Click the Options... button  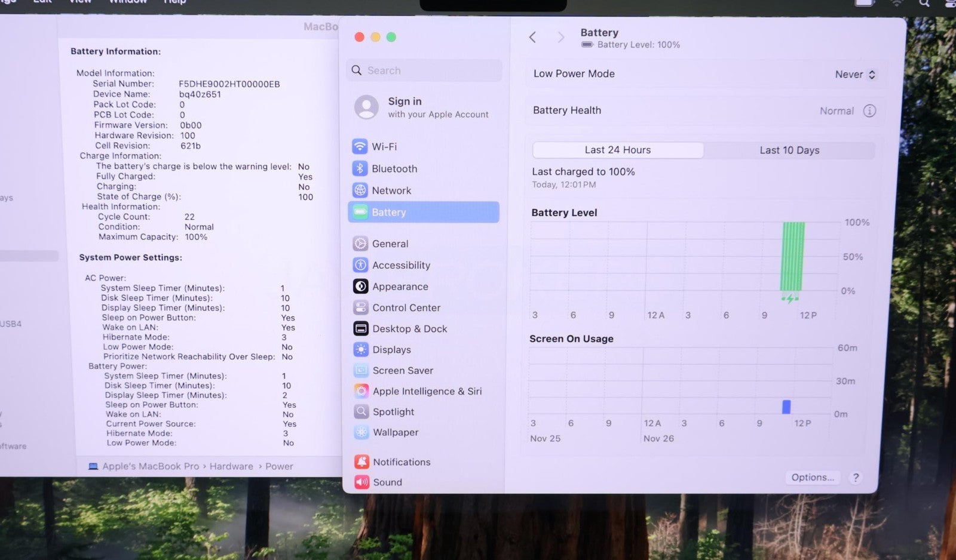pyautogui.click(x=812, y=477)
